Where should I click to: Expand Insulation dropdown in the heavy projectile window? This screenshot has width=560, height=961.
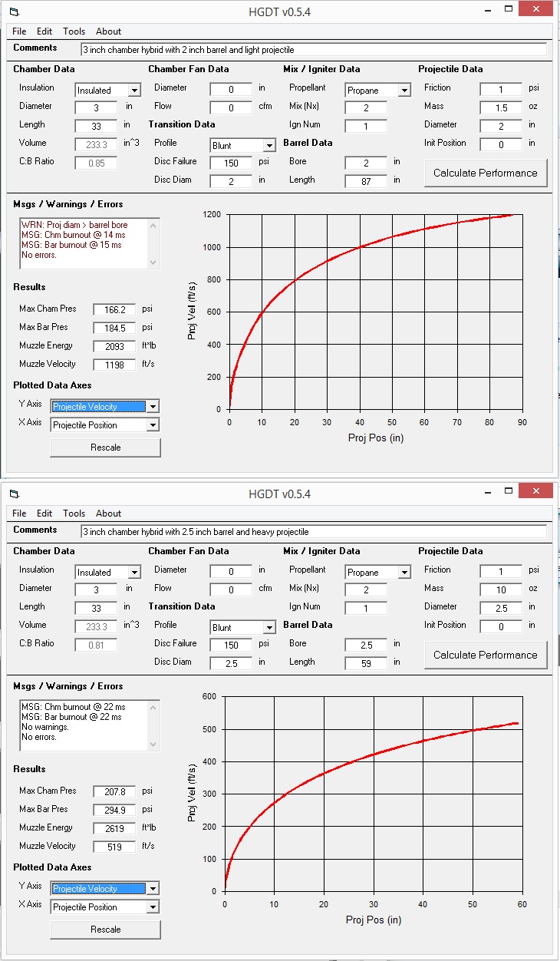134,573
